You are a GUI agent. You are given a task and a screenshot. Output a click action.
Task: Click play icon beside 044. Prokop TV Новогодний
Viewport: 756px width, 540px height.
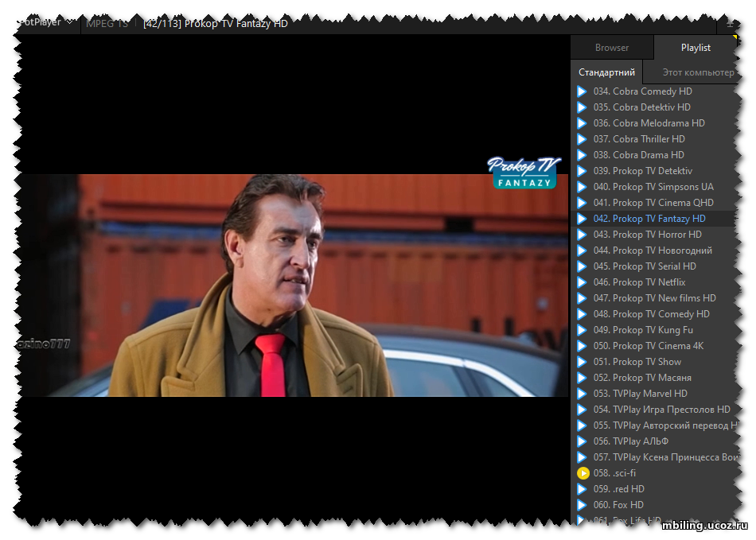[582, 251]
